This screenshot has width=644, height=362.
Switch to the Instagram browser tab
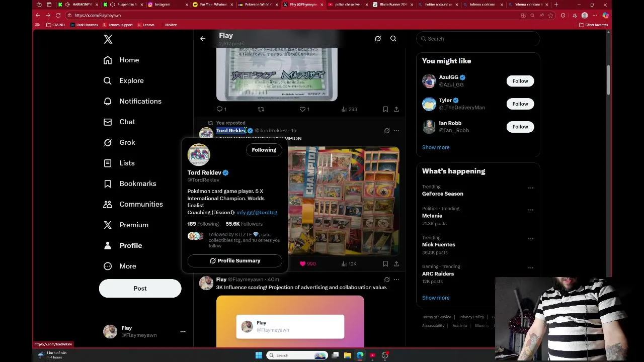[x=169, y=5]
